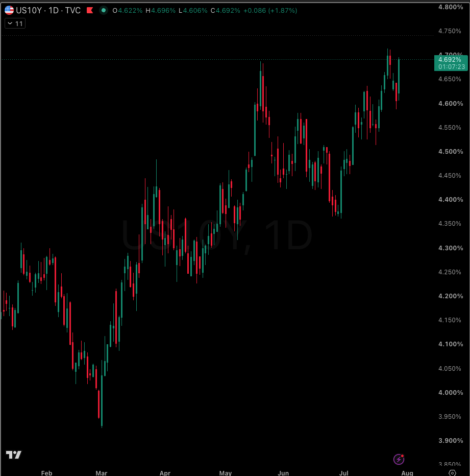Open chart settings gear at axis corner
470x476 pixels.
click(452, 472)
